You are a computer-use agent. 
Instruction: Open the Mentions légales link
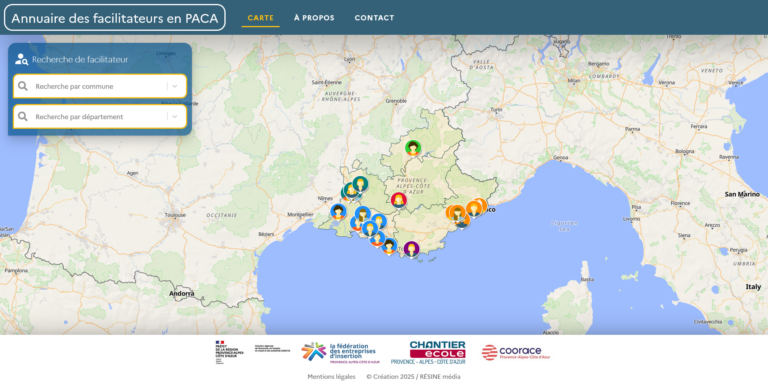[332, 377]
